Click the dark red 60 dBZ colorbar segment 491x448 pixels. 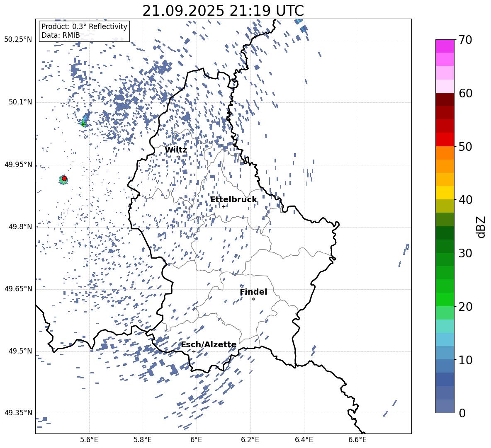pyautogui.click(x=445, y=99)
